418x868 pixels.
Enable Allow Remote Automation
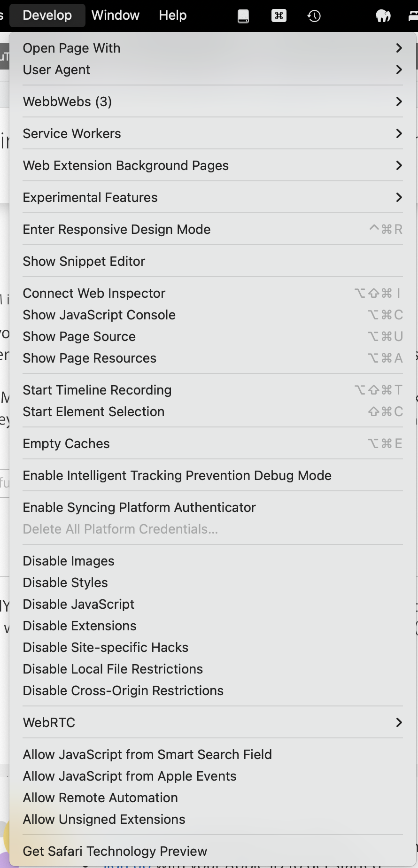[100, 798]
